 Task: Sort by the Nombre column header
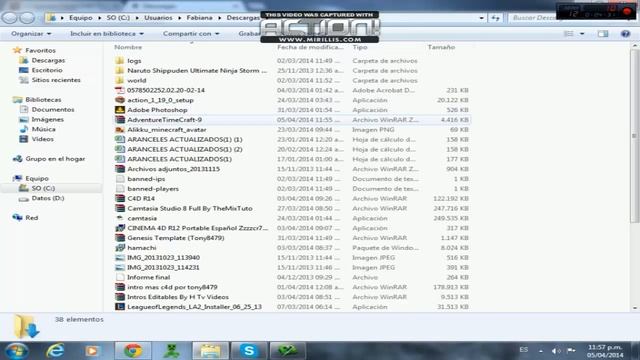(128, 47)
